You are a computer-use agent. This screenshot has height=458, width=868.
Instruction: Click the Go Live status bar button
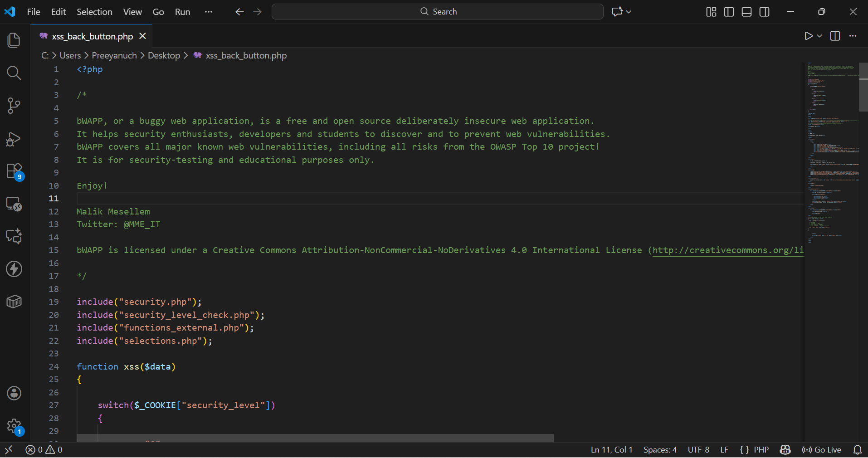822,450
